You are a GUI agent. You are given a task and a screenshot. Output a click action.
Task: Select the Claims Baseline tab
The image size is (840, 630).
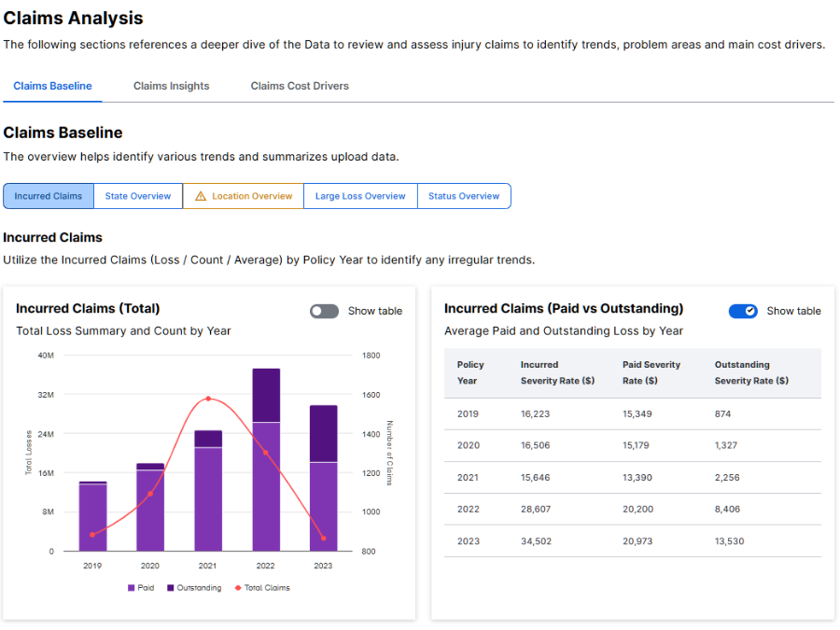click(52, 85)
